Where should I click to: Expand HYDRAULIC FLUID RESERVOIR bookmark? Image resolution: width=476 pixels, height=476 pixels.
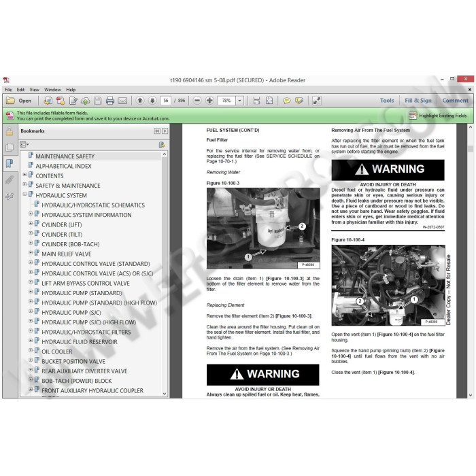[31, 340]
